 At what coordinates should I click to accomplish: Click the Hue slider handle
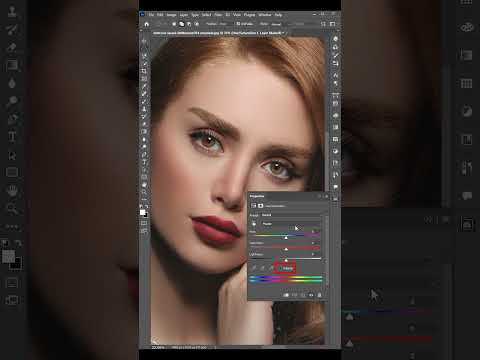pyautogui.click(x=286, y=238)
